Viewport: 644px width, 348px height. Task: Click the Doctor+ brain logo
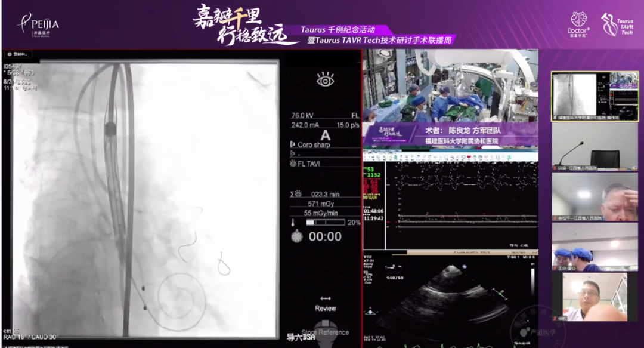[578, 23]
